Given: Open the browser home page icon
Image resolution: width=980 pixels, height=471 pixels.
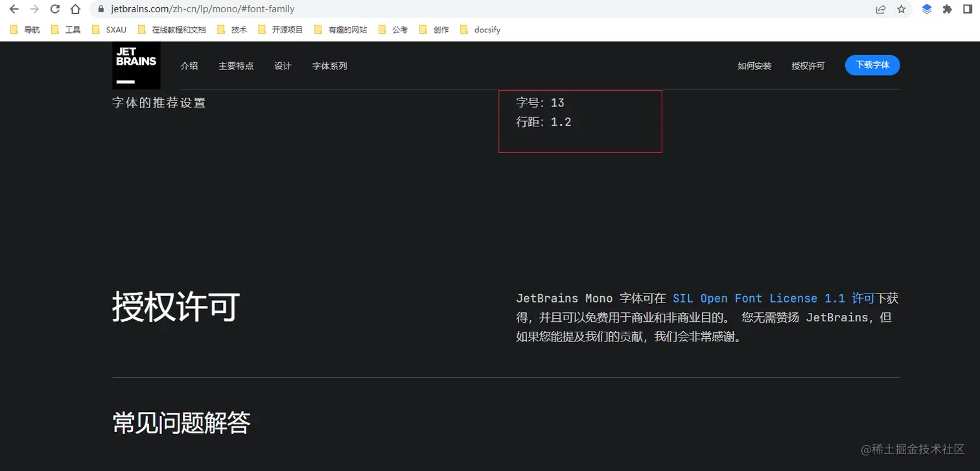Looking at the screenshot, I should pyautogui.click(x=76, y=9).
